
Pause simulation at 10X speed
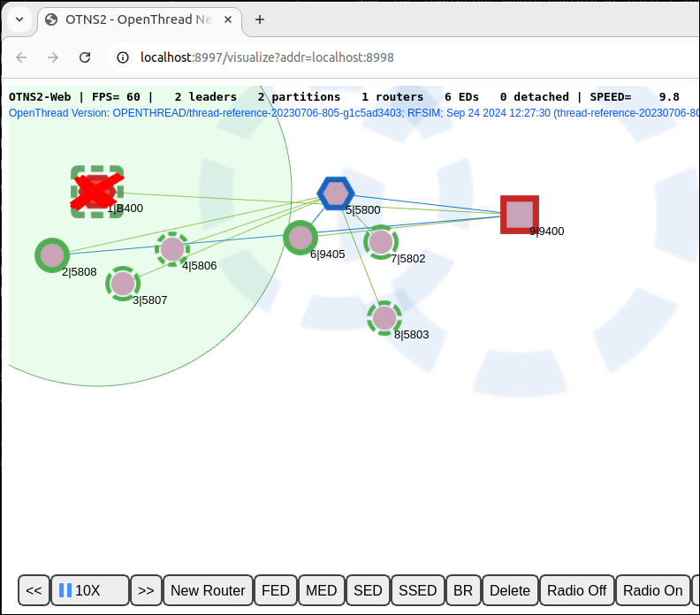89,590
